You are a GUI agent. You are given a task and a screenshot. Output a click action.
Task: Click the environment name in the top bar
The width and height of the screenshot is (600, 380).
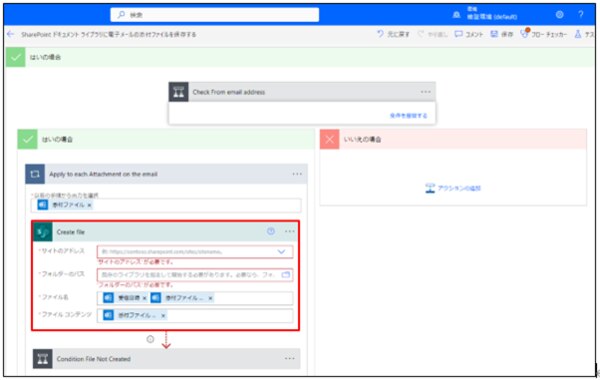492,17
